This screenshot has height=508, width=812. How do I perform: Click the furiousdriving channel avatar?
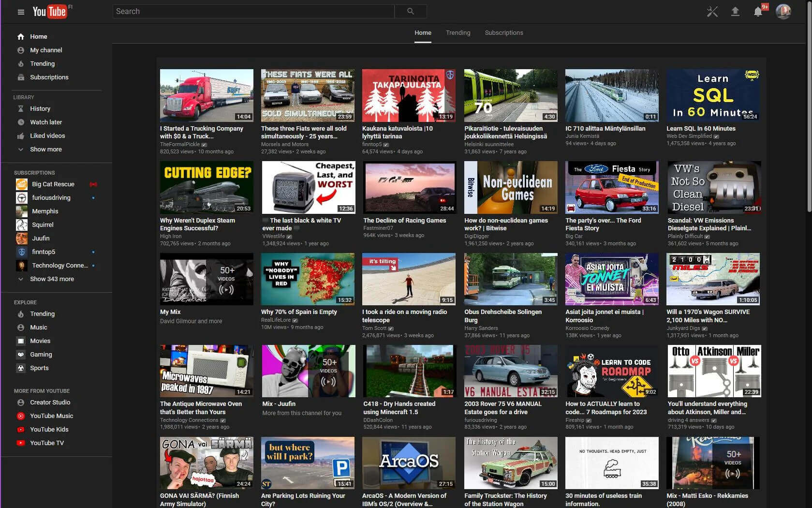(22, 198)
